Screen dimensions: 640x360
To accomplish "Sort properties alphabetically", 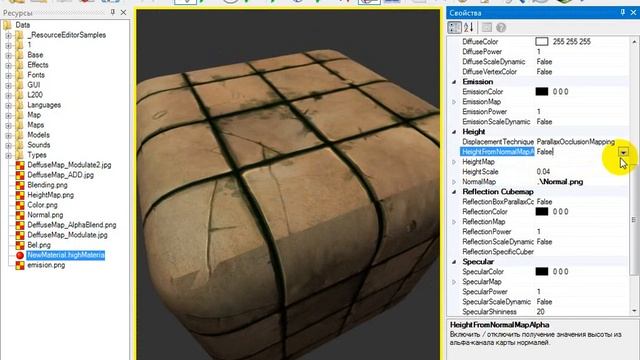I will [x=469, y=27].
